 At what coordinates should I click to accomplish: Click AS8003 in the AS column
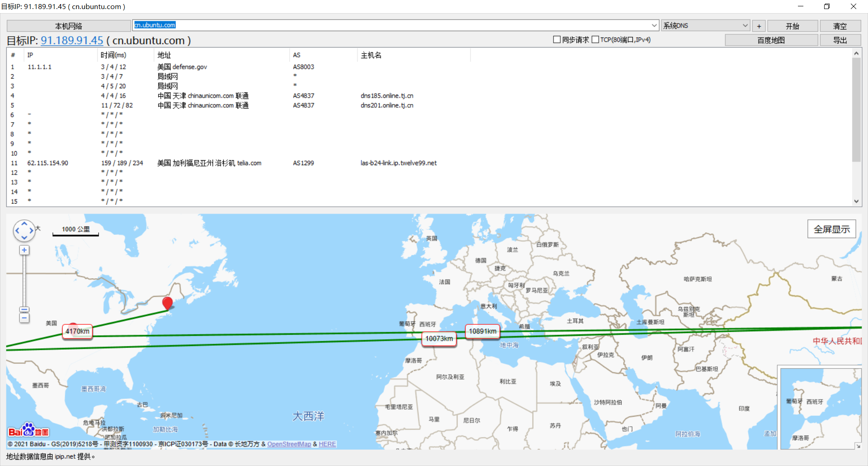coord(303,67)
